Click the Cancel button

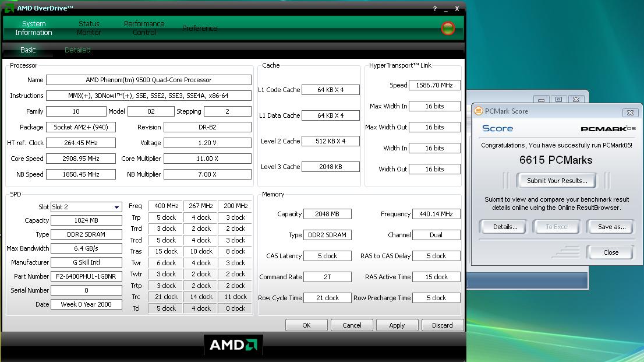(x=352, y=325)
